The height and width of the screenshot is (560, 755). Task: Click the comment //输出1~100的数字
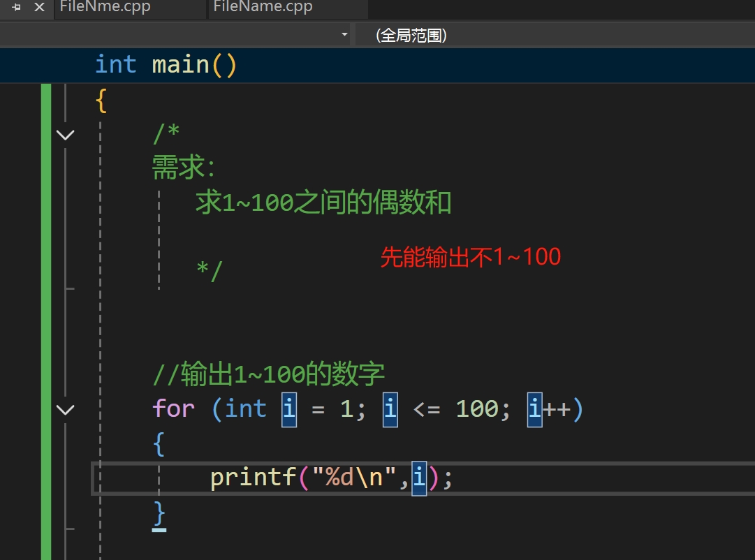(x=268, y=374)
